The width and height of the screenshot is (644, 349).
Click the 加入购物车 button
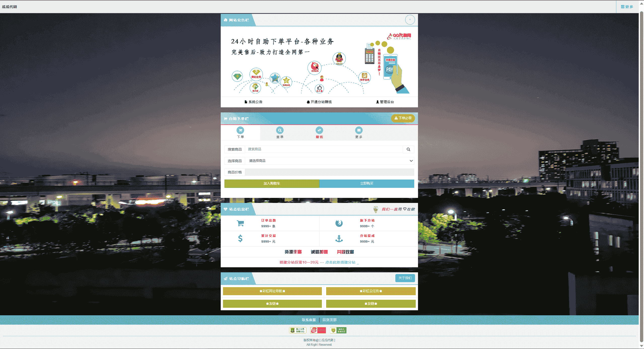pos(272,184)
